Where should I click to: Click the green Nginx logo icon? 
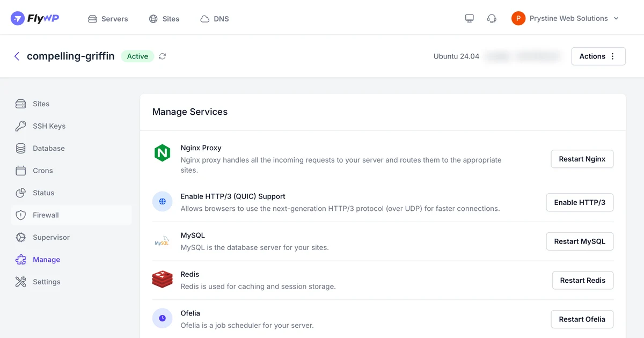162,153
